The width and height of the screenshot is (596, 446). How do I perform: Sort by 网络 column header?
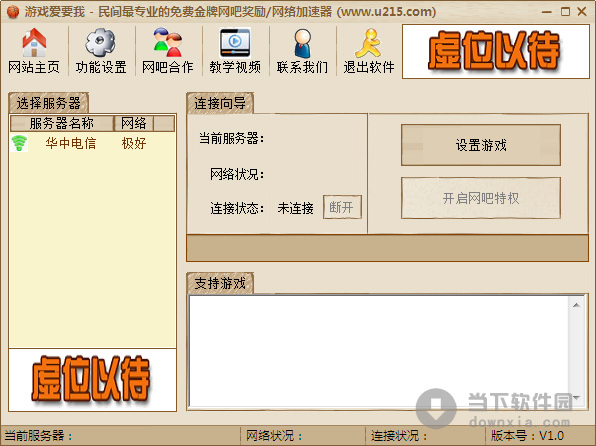point(133,123)
